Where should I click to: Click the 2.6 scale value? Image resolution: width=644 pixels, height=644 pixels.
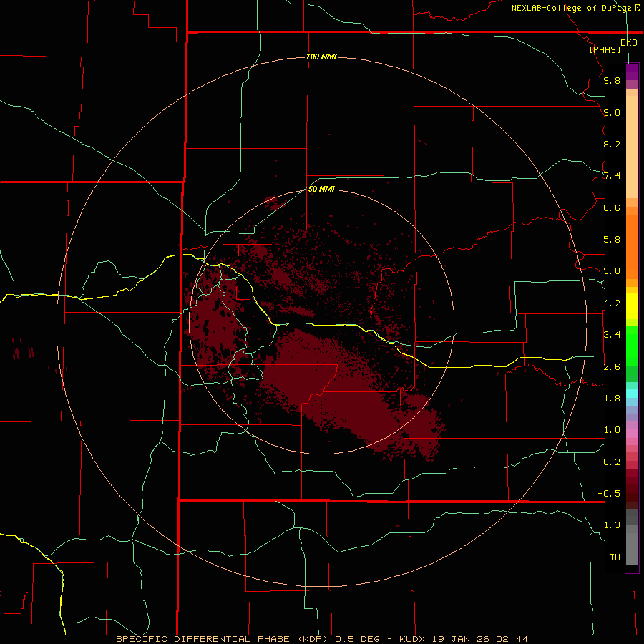tap(612, 367)
